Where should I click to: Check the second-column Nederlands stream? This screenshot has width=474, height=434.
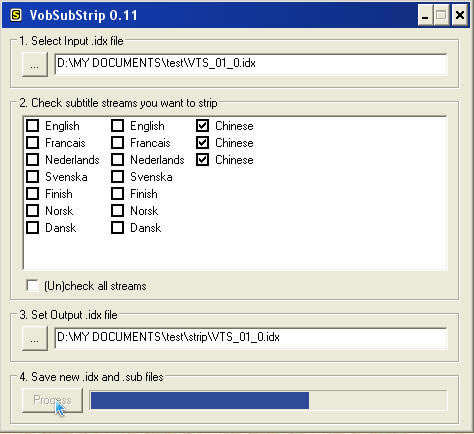[x=117, y=160]
